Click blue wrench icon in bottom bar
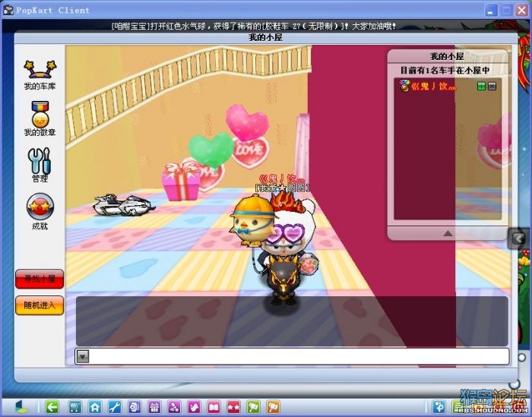 [115, 407]
